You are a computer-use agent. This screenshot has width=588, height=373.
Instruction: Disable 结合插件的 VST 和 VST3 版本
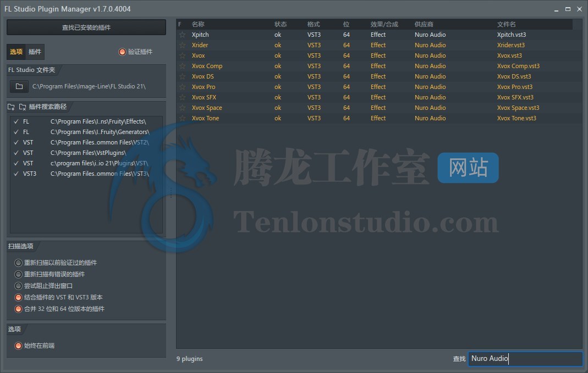tap(18, 297)
